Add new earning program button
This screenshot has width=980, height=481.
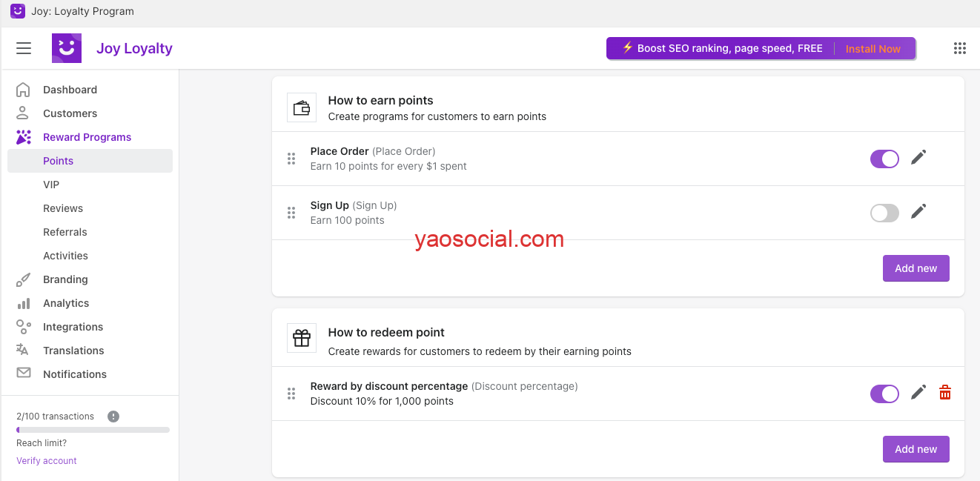coord(916,268)
